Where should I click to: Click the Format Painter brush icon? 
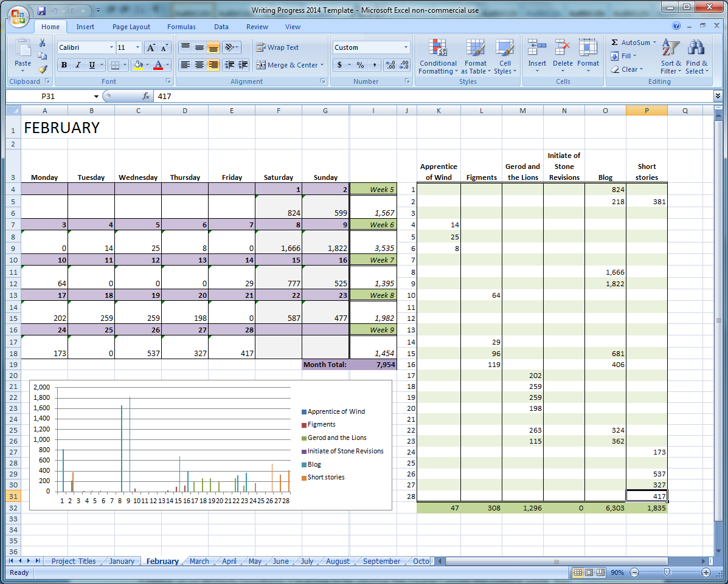click(x=43, y=69)
